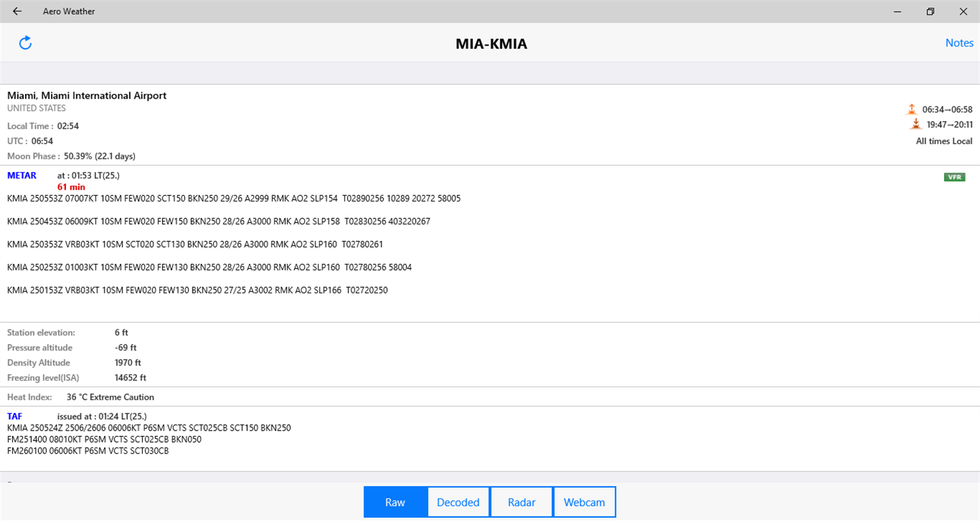The image size is (980, 521).
Task: Click the sunset times 19:47→20:11
Action: (949, 125)
